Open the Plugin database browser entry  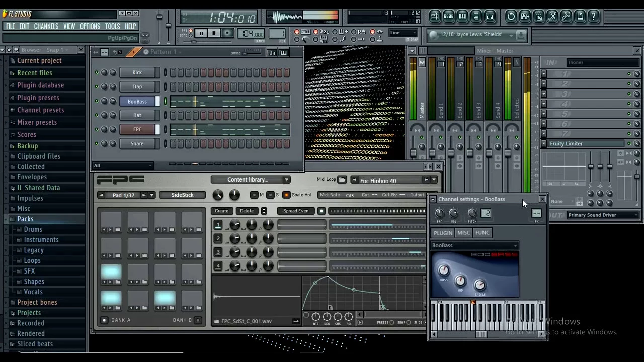[x=40, y=85]
